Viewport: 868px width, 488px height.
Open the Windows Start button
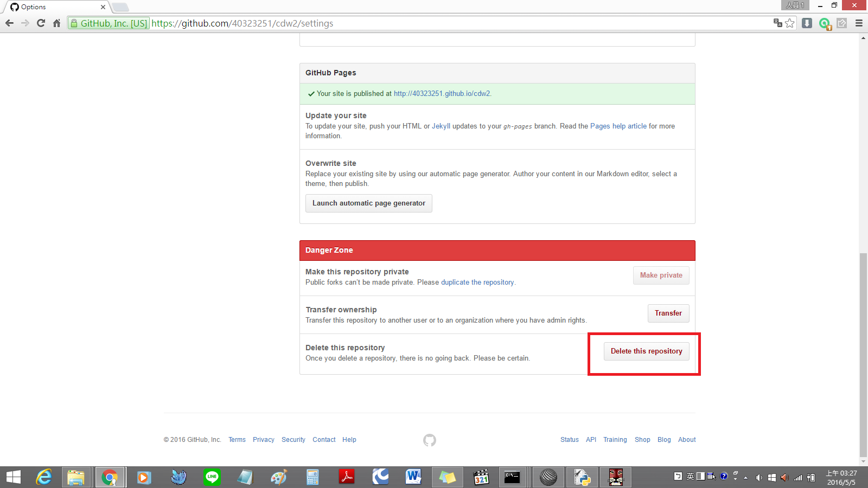14,477
